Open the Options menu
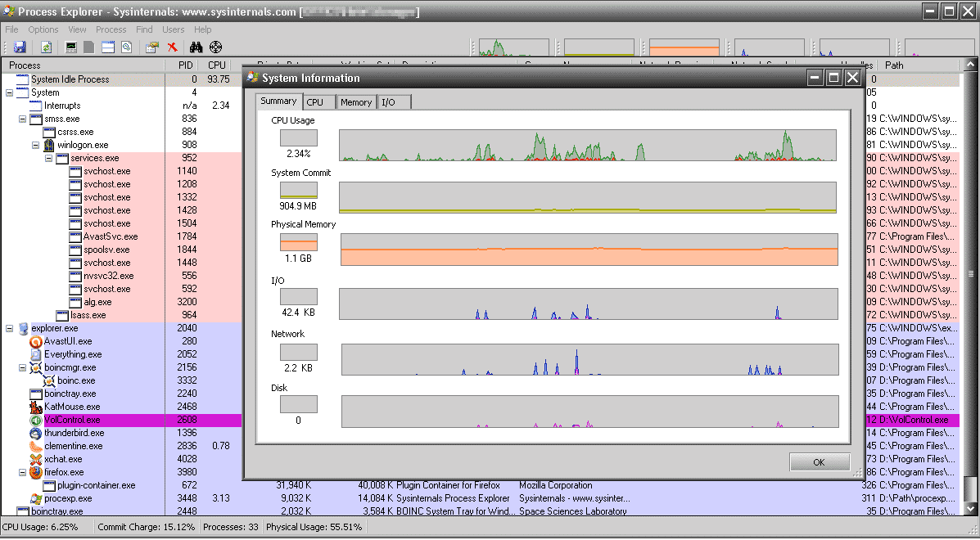 click(x=43, y=29)
